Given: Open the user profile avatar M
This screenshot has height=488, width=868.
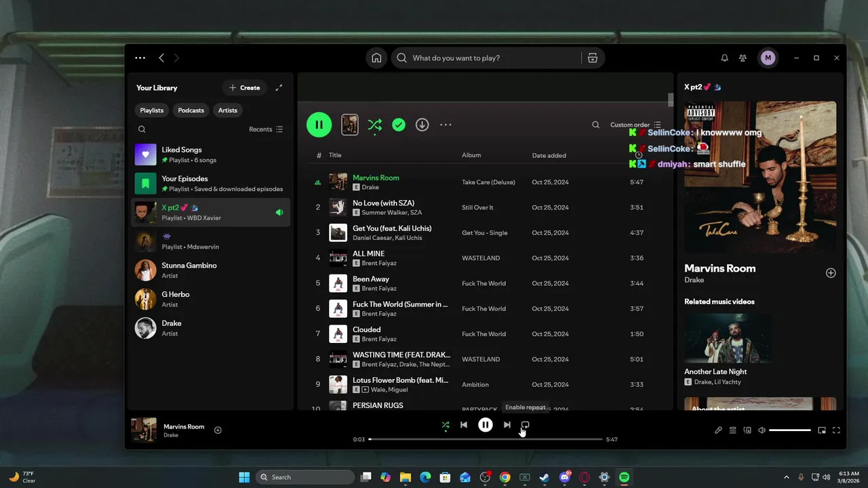Looking at the screenshot, I should click(x=768, y=58).
